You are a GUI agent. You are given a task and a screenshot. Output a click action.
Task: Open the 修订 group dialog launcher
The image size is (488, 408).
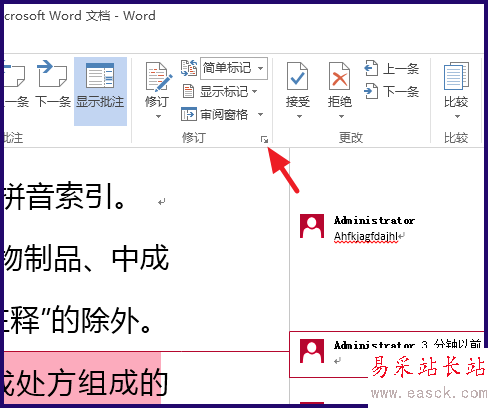coord(265,140)
